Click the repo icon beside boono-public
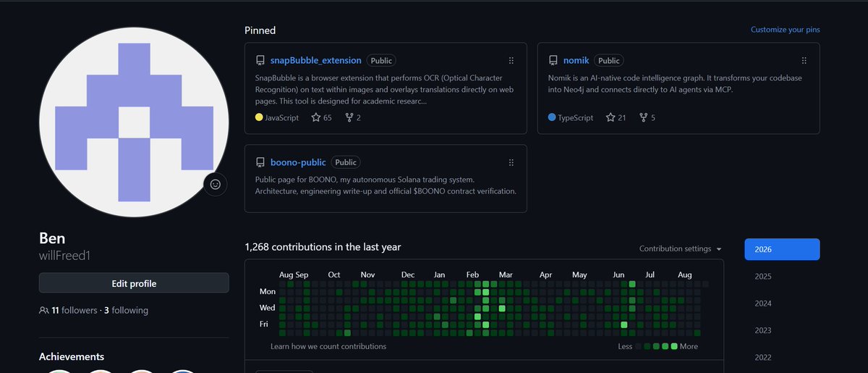The width and height of the screenshot is (868, 373). tap(260, 162)
